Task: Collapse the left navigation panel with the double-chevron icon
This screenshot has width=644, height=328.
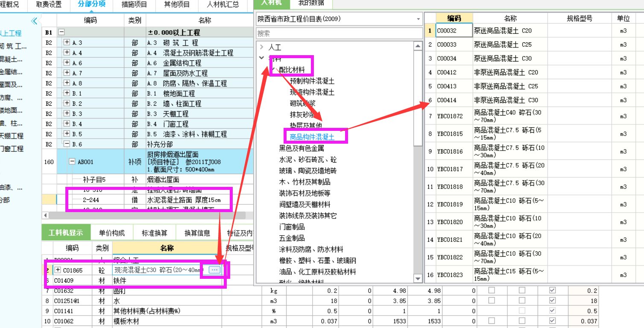Action: (34, 21)
